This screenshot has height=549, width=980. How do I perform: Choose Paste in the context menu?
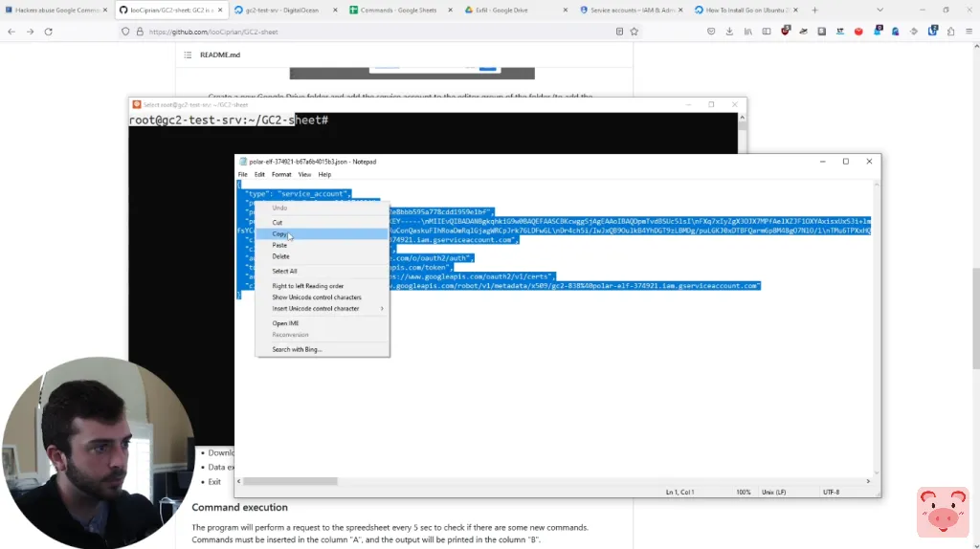pyautogui.click(x=322, y=245)
